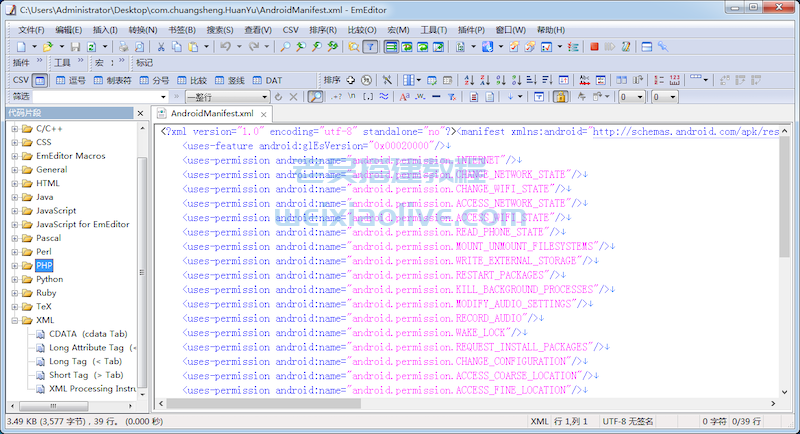The image size is (800, 434).
Task: Select the PHP folder in snippets tree
Action: pyautogui.click(x=44, y=265)
